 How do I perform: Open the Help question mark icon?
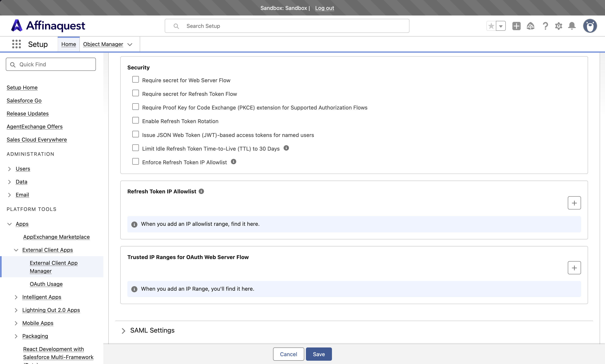(x=545, y=26)
